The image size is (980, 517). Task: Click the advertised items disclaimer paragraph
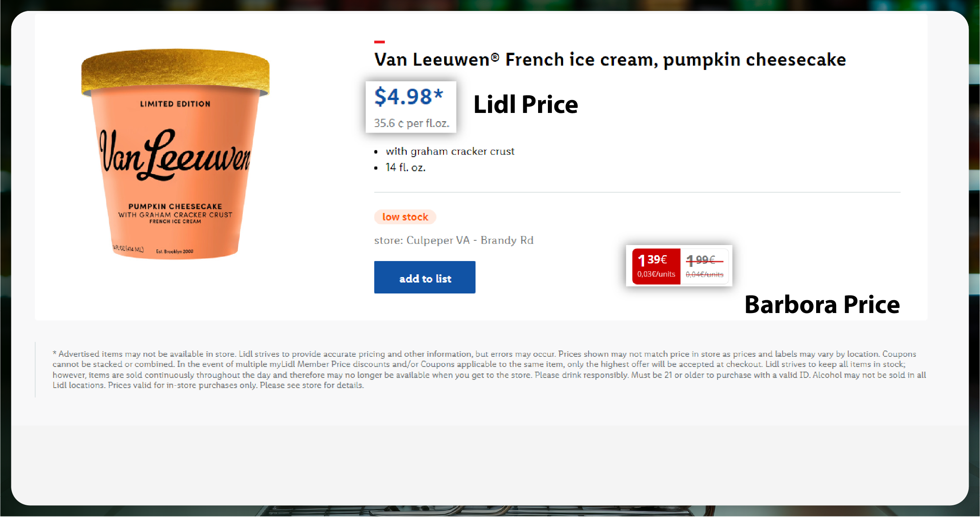pyautogui.click(x=489, y=369)
